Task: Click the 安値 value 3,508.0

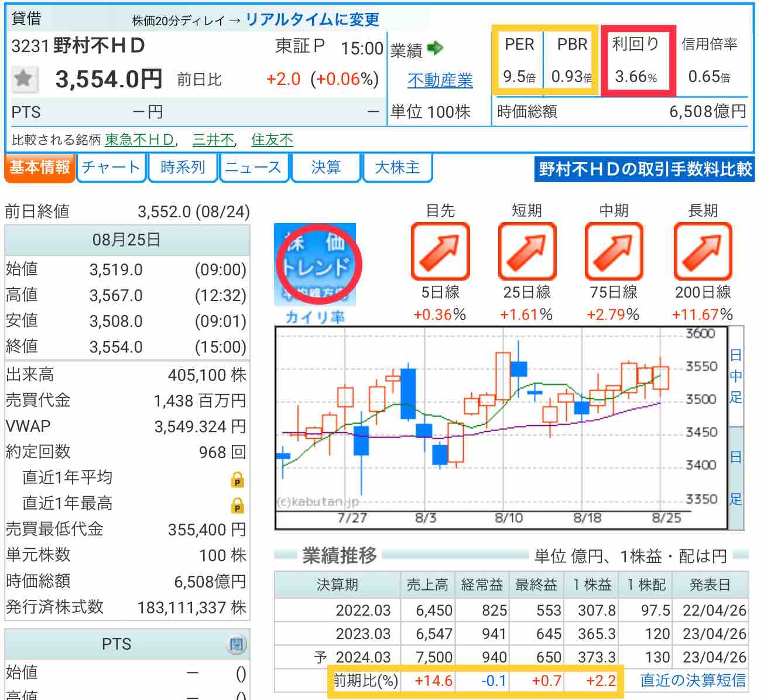Action: (x=116, y=321)
